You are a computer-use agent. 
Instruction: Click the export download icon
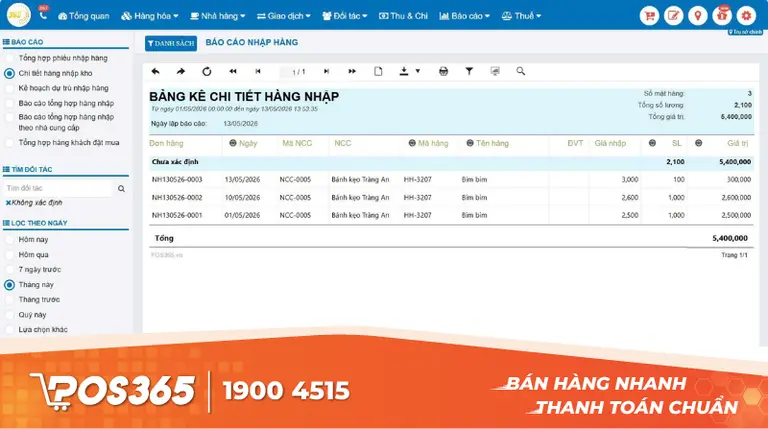pyautogui.click(x=404, y=72)
